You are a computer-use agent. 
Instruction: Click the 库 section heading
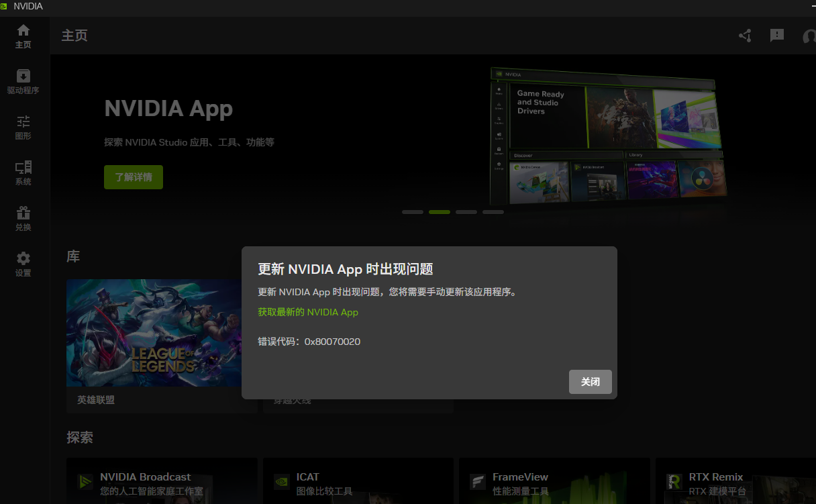click(x=73, y=256)
